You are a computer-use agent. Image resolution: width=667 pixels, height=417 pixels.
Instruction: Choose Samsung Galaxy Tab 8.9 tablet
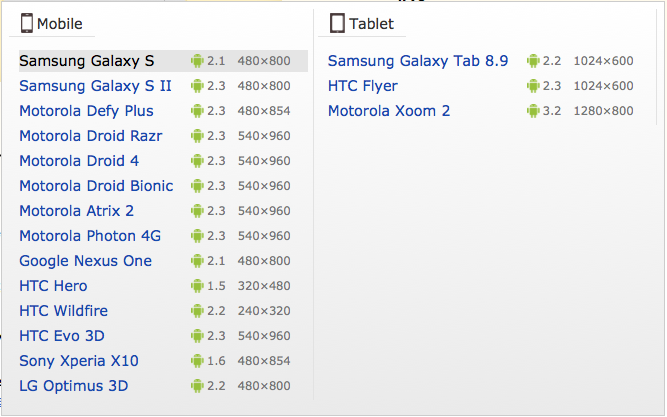point(418,61)
